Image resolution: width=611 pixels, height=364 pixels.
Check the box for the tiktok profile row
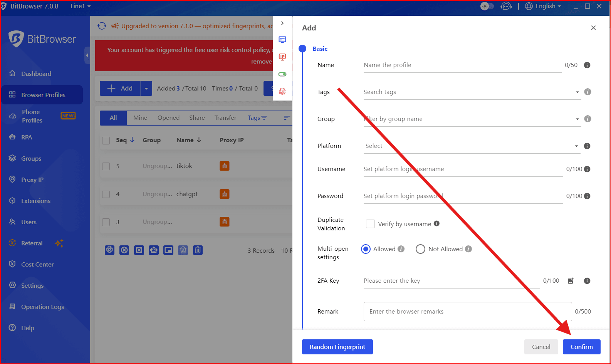[x=106, y=166]
